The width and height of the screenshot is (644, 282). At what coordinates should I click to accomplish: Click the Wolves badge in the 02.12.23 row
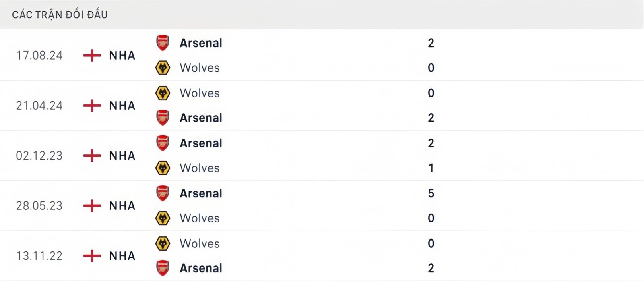(x=163, y=168)
